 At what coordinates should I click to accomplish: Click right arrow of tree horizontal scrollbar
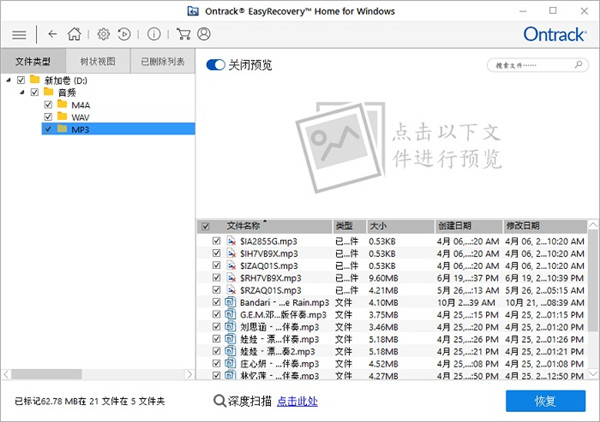[189, 374]
